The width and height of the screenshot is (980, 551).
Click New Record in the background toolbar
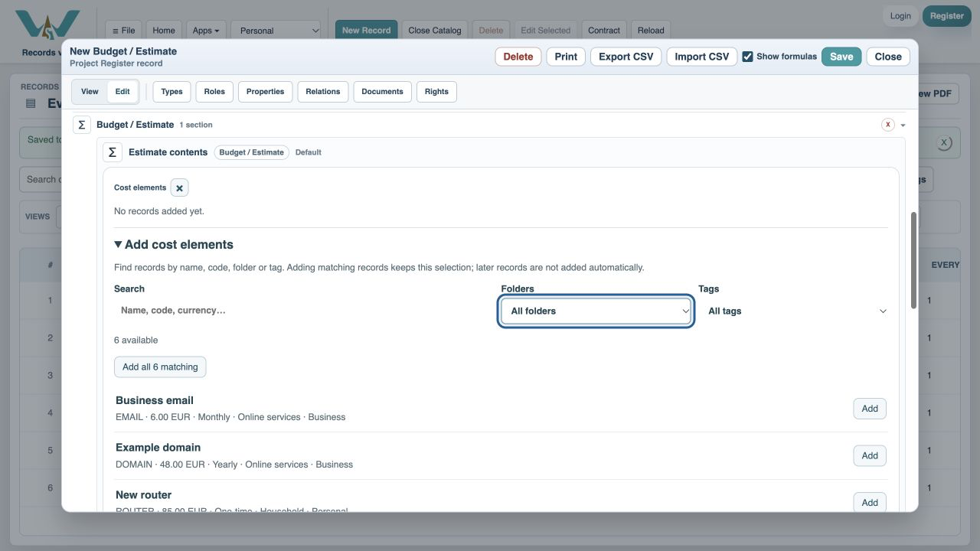pos(366,31)
